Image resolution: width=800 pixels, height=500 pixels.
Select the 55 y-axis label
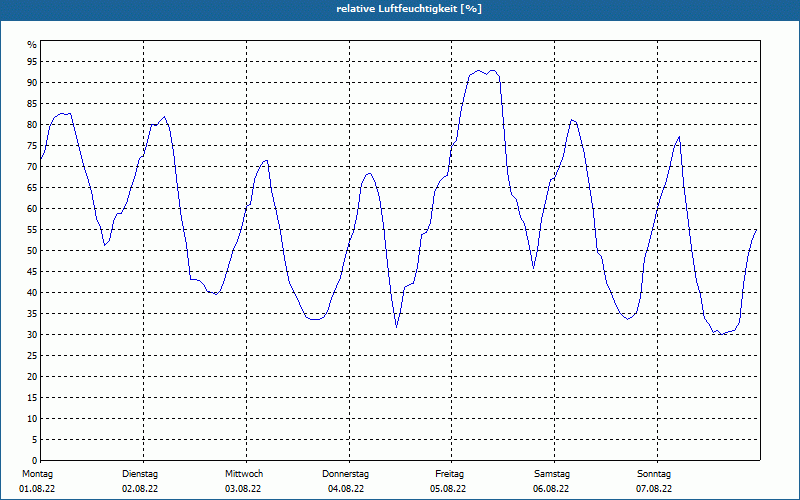coord(32,230)
